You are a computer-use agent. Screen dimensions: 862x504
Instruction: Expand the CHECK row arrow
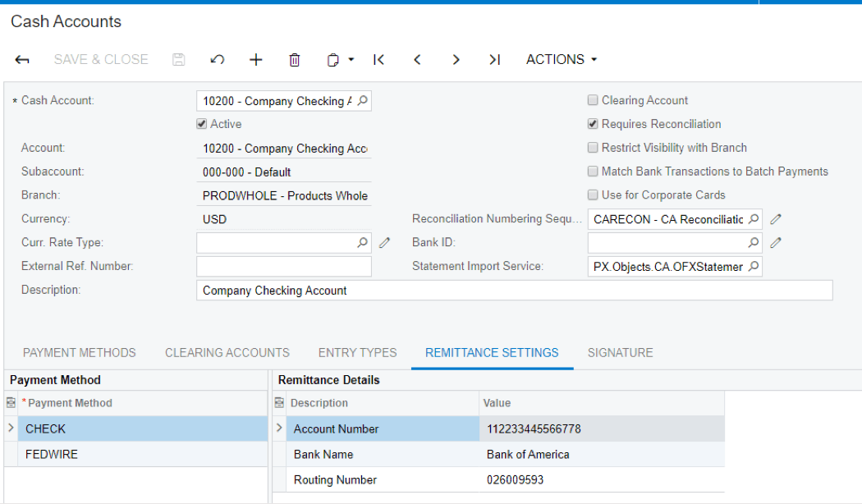point(11,428)
